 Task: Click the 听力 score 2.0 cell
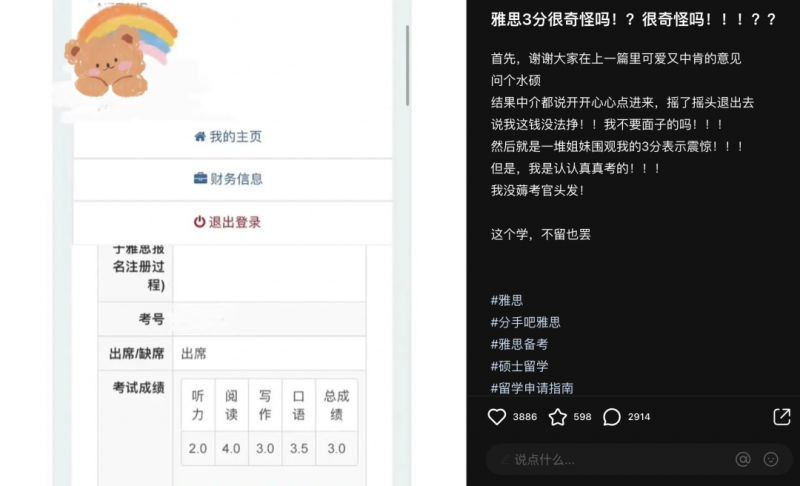(x=198, y=448)
